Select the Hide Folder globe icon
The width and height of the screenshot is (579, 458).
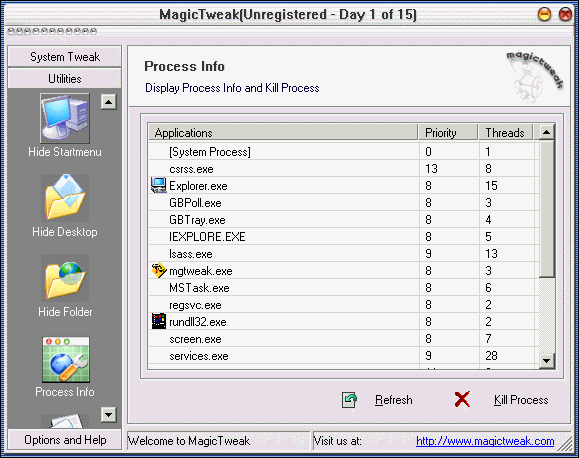click(65, 278)
